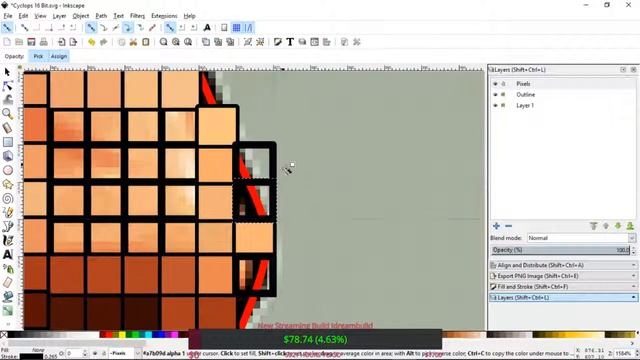Select the Ellipse tool
Viewport: 640px width, 360px height.
[7, 170]
